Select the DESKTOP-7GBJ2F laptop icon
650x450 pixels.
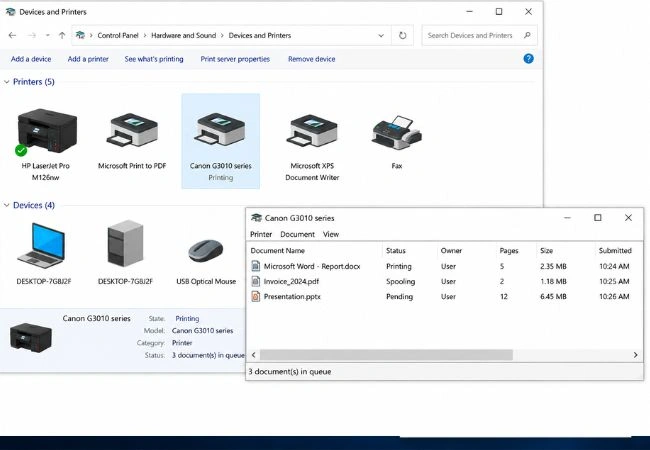click(41, 245)
